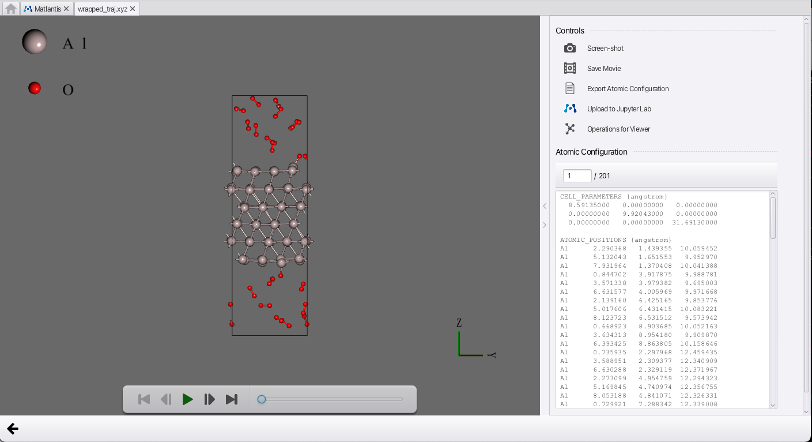Click the frame number input field
The width and height of the screenshot is (812, 442).
pos(577,176)
